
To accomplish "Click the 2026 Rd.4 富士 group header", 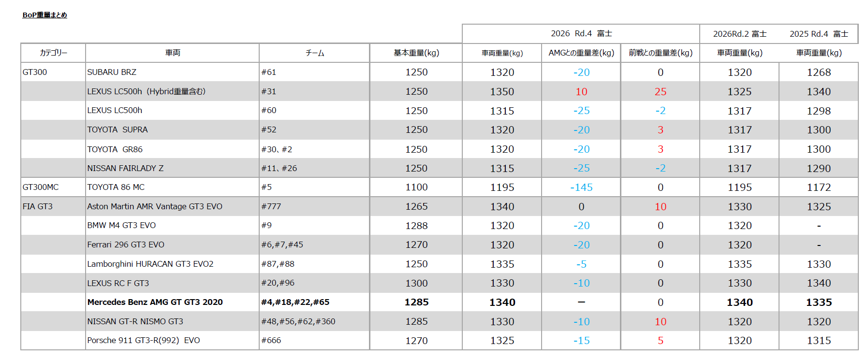I will point(581,33).
